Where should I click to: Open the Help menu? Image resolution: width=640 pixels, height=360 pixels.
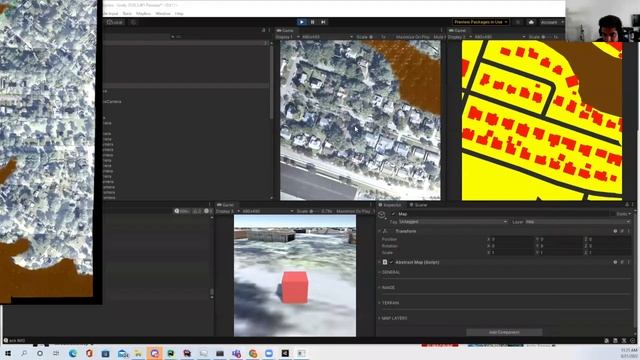tap(179, 13)
